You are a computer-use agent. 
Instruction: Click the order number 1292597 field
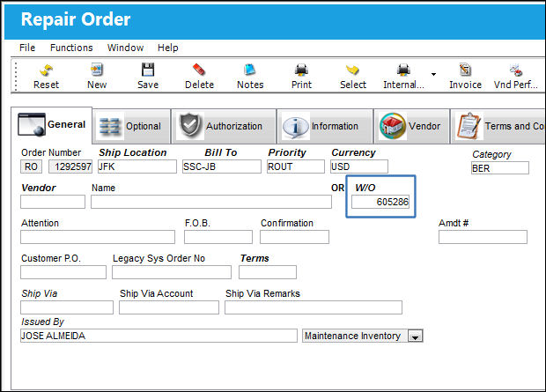70,166
